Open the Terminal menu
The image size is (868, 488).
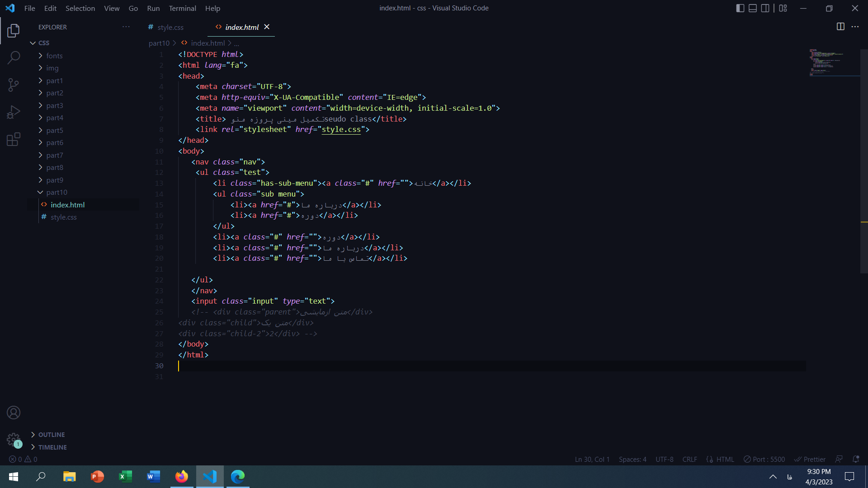pyautogui.click(x=182, y=8)
